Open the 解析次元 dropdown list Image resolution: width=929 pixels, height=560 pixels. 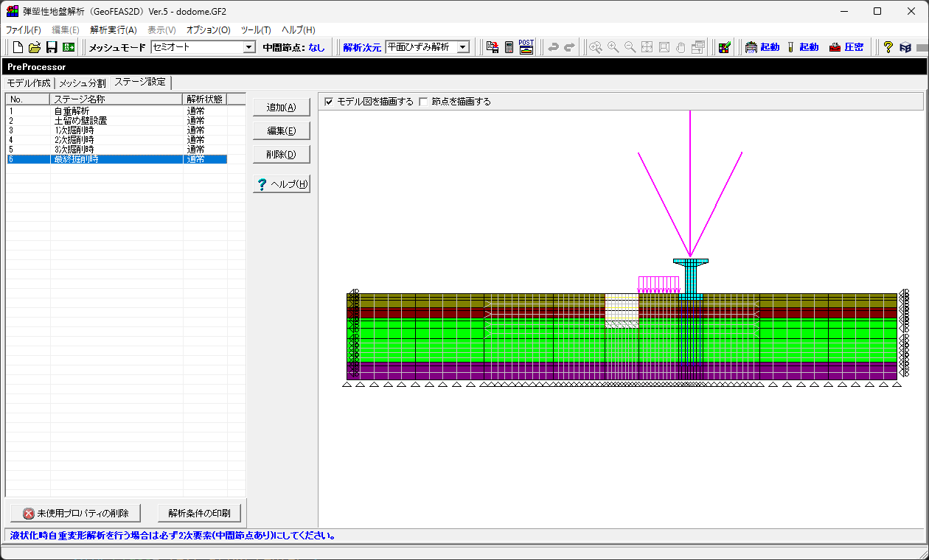(x=463, y=47)
